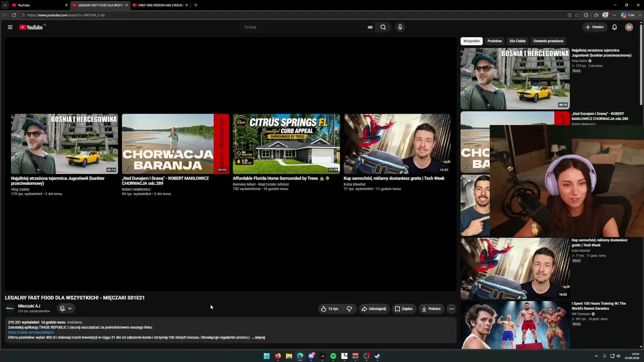The height and width of the screenshot is (362, 644).
Task: Open 'Kuba Klawiter' channel under end-screen video
Action: pos(355,184)
